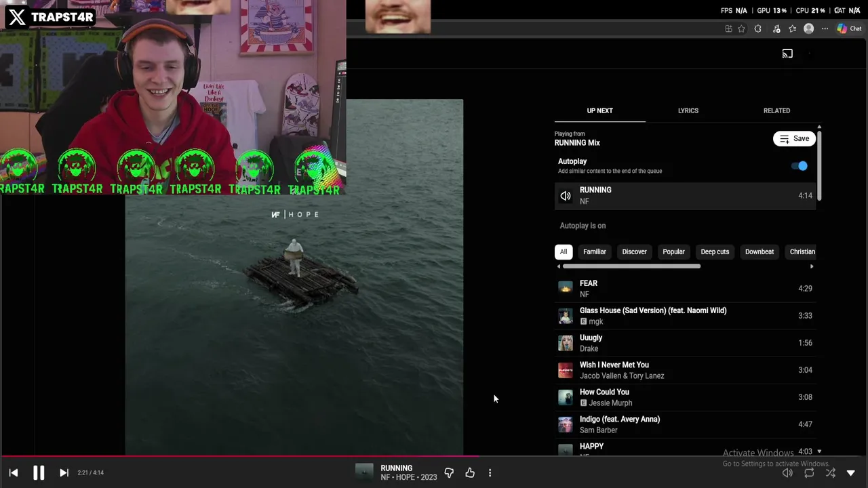The image size is (868, 488).
Task: Collapse the player page with down arrow
Action: tap(851, 473)
